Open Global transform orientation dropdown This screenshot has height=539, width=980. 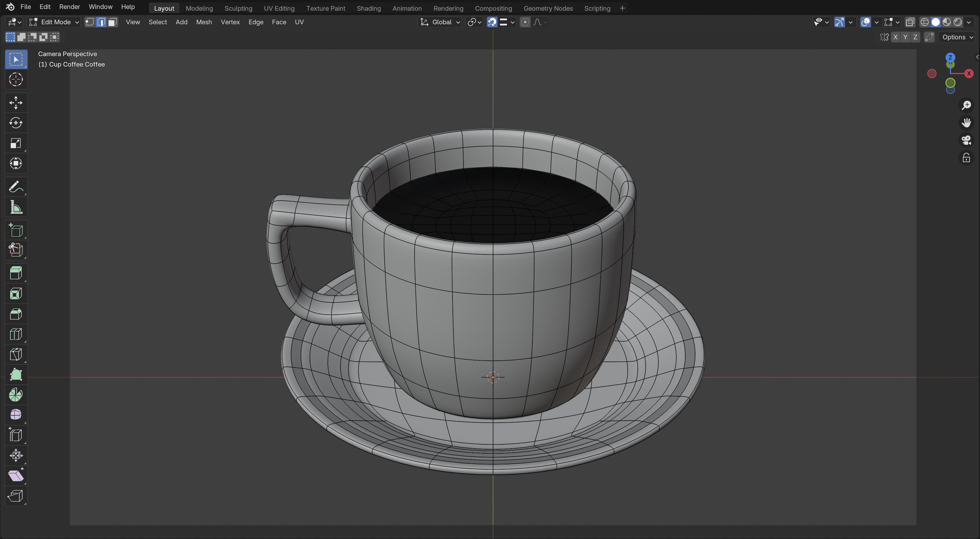tap(440, 22)
